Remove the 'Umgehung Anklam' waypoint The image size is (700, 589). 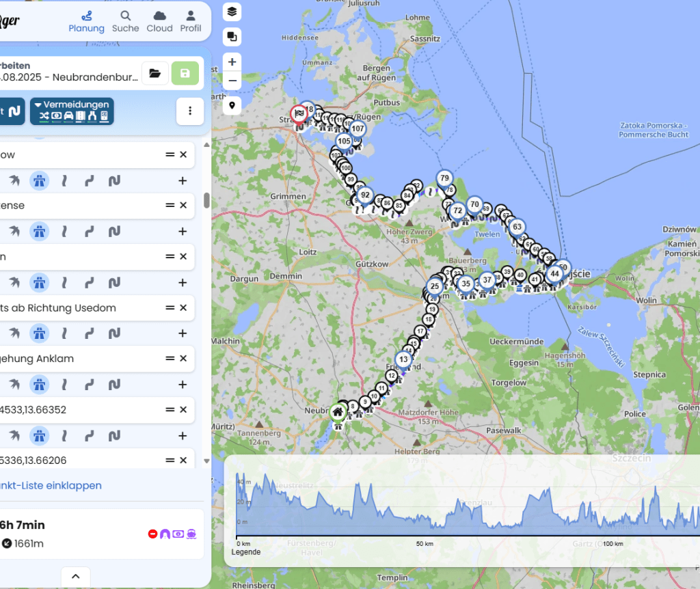183,359
